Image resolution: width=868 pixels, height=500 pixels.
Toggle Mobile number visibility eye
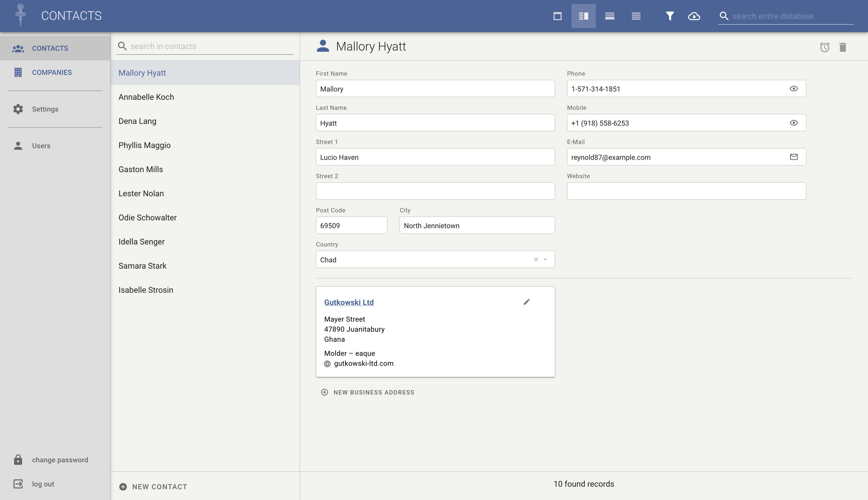(x=793, y=123)
